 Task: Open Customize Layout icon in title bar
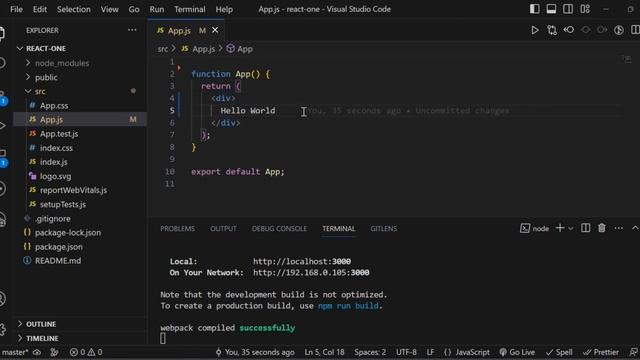click(585, 9)
